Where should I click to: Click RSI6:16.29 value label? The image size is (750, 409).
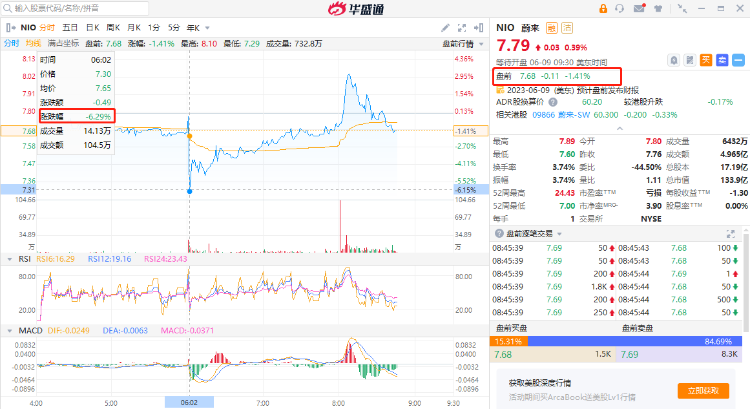[55, 259]
